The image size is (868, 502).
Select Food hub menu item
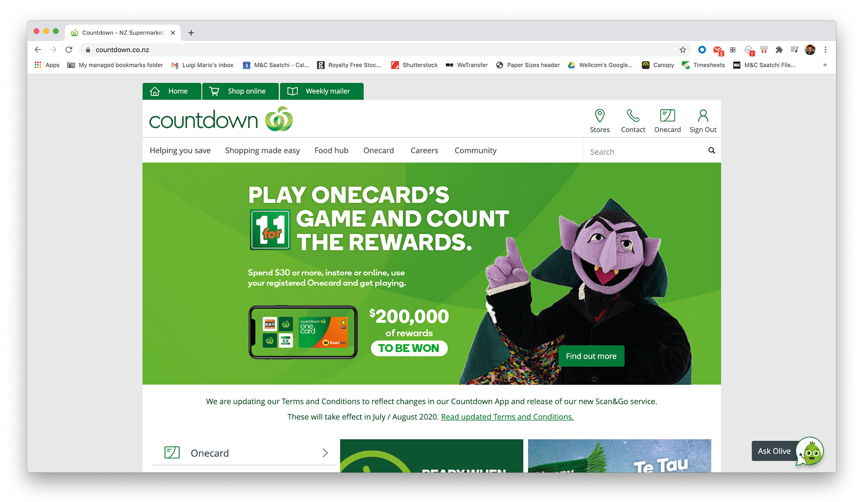pos(331,150)
